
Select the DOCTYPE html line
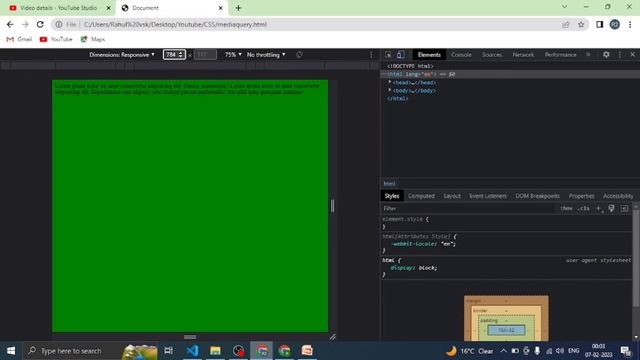pyautogui.click(x=410, y=66)
